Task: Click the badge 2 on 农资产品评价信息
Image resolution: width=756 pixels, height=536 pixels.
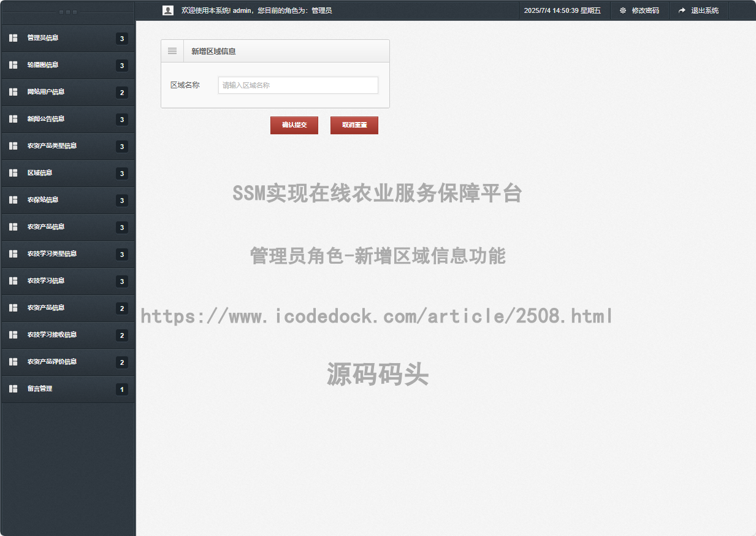Action: tap(122, 362)
